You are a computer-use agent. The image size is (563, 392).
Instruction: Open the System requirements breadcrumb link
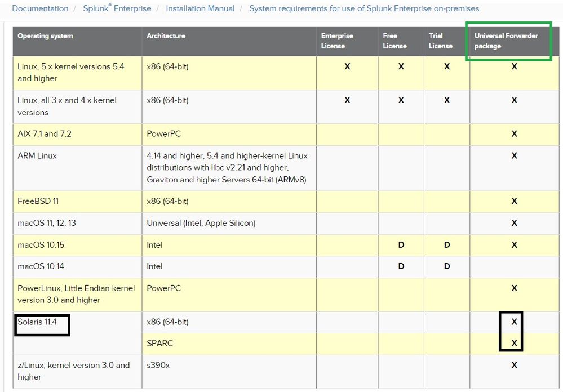[364, 8]
